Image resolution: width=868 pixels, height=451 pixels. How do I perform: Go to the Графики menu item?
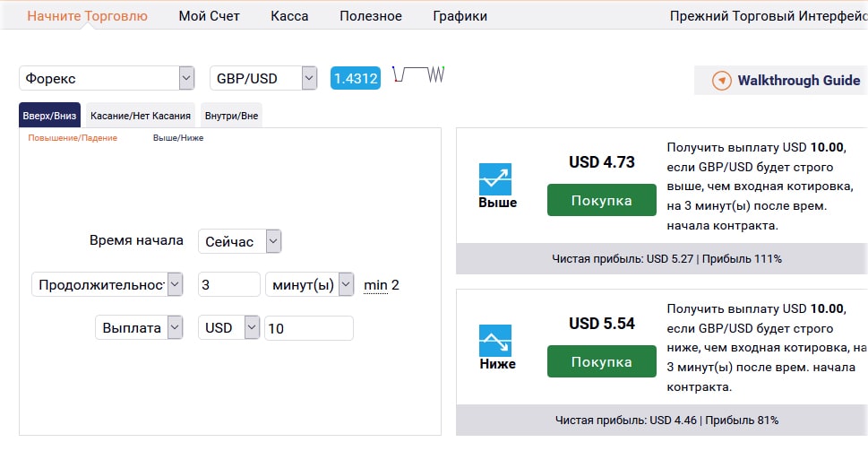[460, 16]
